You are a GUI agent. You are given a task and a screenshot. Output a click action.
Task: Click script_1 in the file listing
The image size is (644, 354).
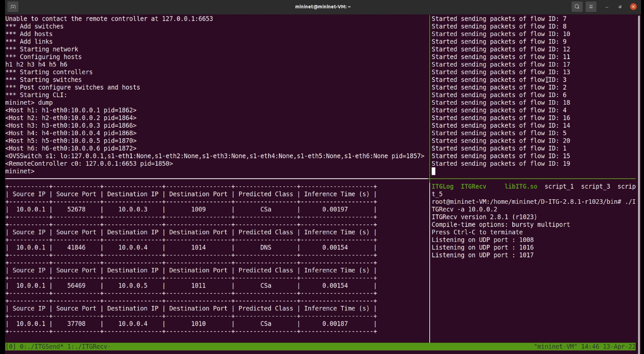coord(559,186)
